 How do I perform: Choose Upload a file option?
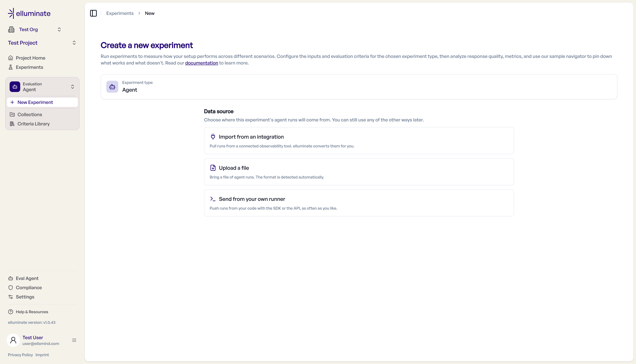(359, 172)
